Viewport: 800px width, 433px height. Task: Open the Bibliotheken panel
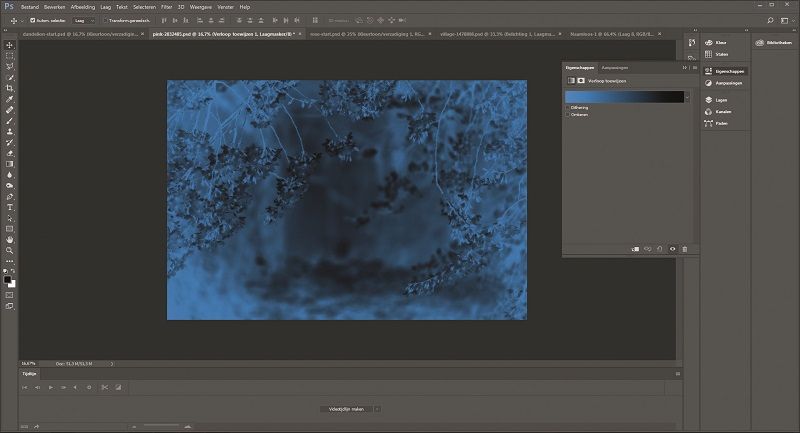coord(773,43)
